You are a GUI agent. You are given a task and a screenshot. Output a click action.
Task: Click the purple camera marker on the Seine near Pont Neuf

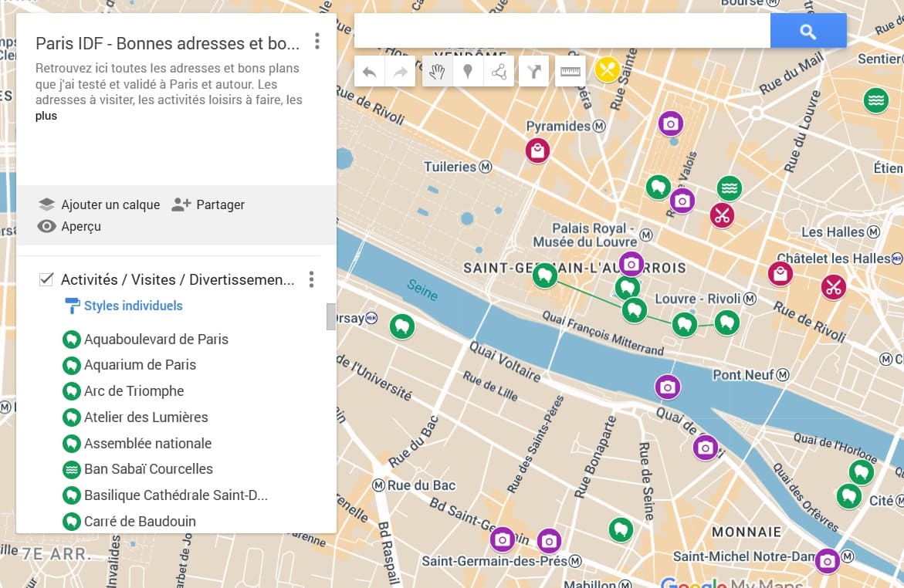pyautogui.click(x=668, y=387)
